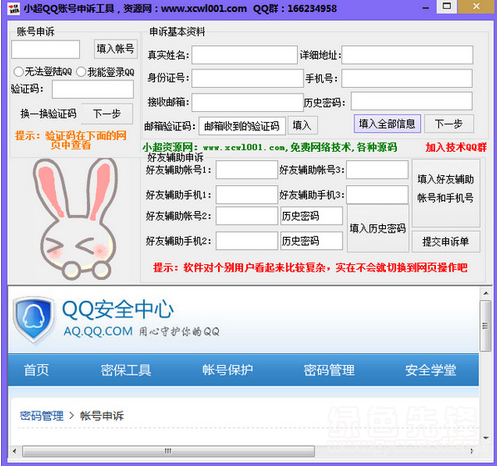Viewport: 497px width, 466px height.
Task: Open the 密码管理 navigation tab
Action: pyautogui.click(x=329, y=370)
